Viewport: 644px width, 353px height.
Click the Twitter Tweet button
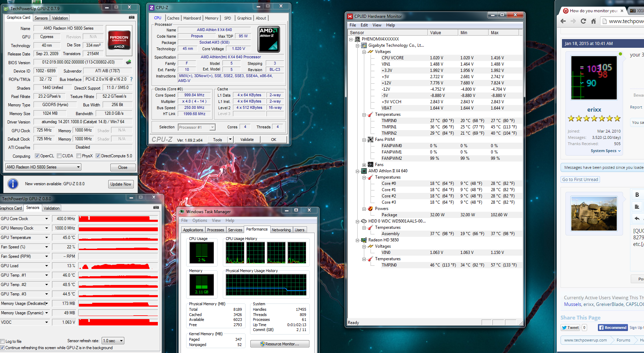pyautogui.click(x=570, y=328)
